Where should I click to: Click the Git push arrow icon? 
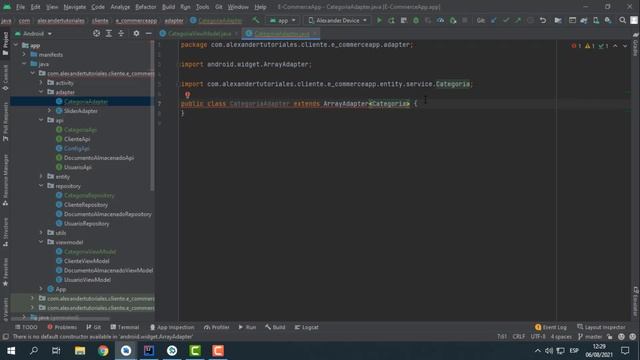tap(518, 20)
